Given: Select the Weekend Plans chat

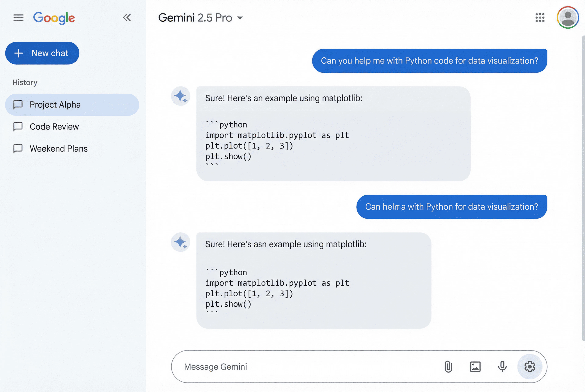Looking at the screenshot, I should [x=58, y=149].
